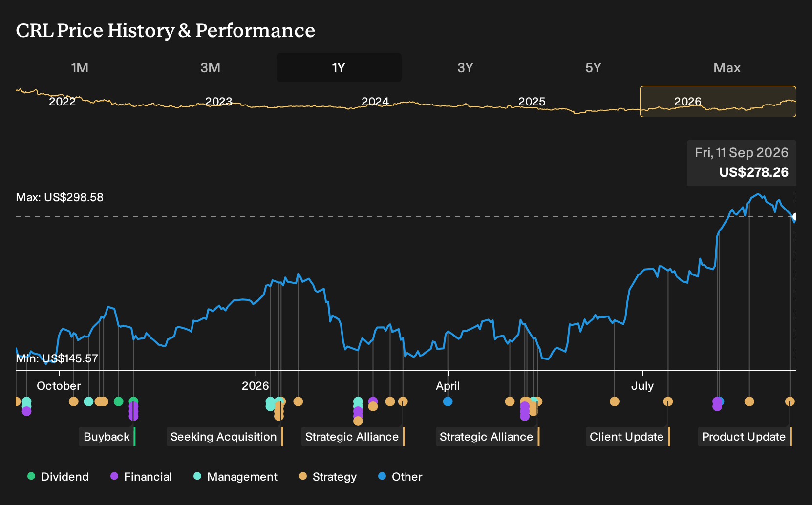Toggle Other events in the legend
Viewport: 812px width, 505px height.
pos(400,476)
